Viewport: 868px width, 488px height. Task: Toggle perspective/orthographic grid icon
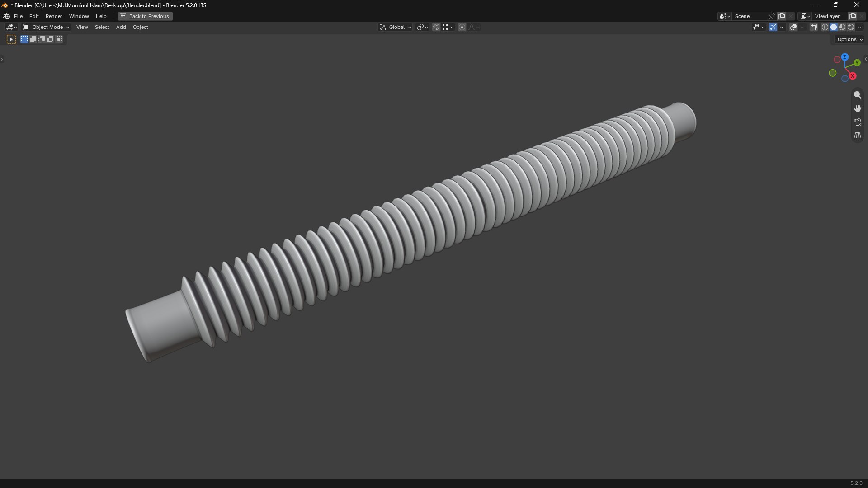coord(857,136)
